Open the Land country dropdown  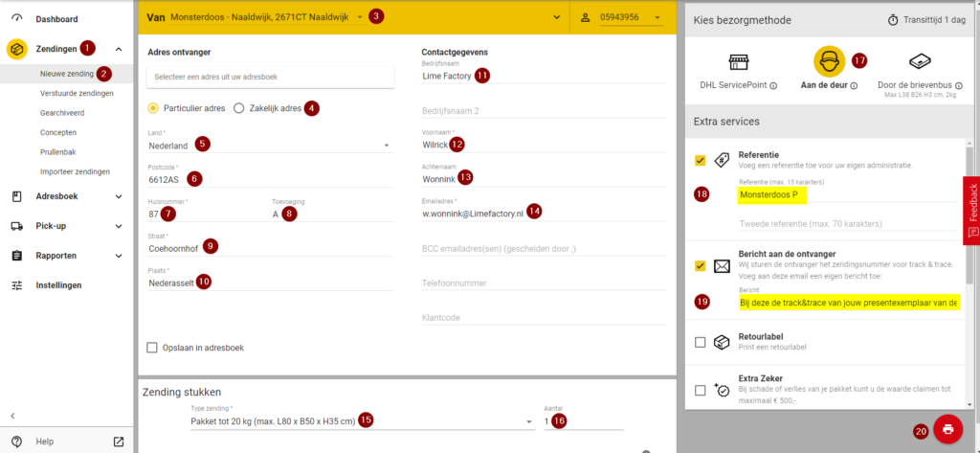[387, 147]
